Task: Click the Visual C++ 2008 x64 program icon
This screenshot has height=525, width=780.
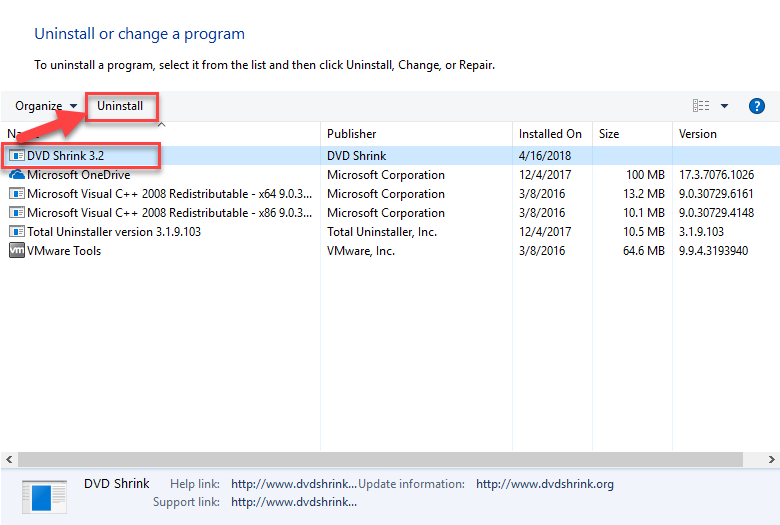Action: (x=17, y=194)
